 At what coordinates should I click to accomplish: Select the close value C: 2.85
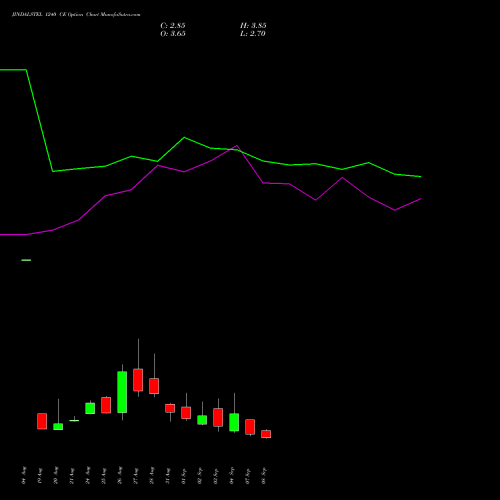tap(173, 26)
